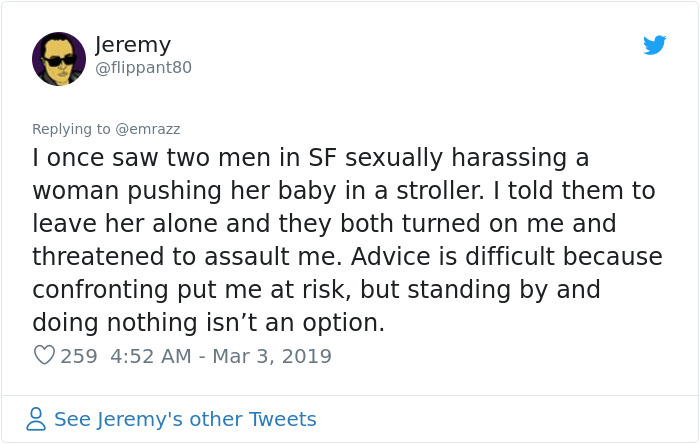Click the 259 likes count
This screenshot has width=700, height=444.
pyautogui.click(x=78, y=356)
